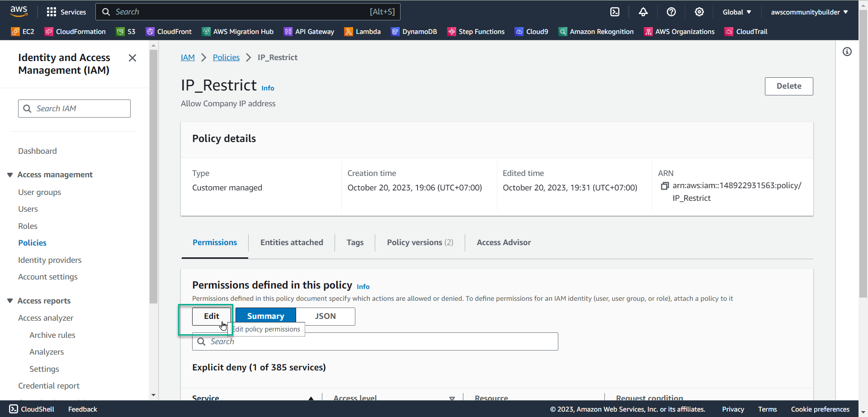Click the Edit policy button

click(212, 316)
